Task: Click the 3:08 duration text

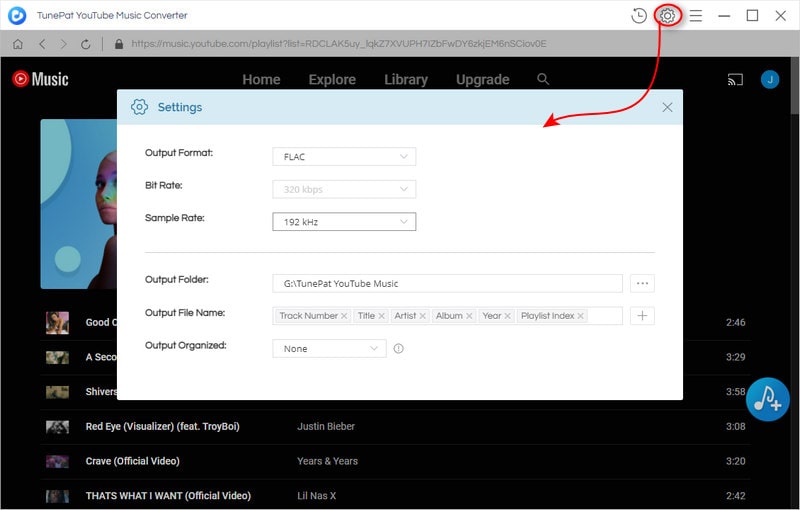Action: 736,426
